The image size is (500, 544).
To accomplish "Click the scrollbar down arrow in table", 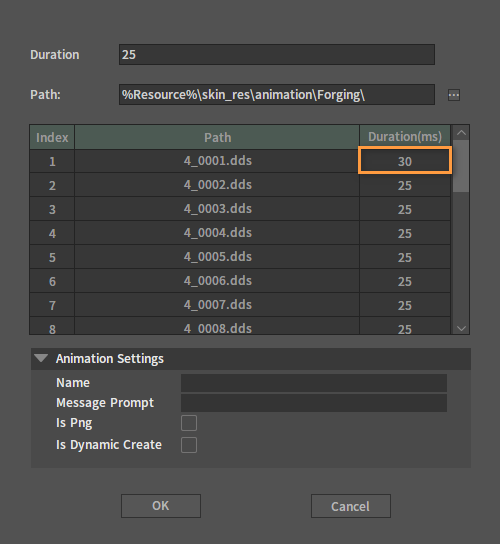I will pos(461,328).
